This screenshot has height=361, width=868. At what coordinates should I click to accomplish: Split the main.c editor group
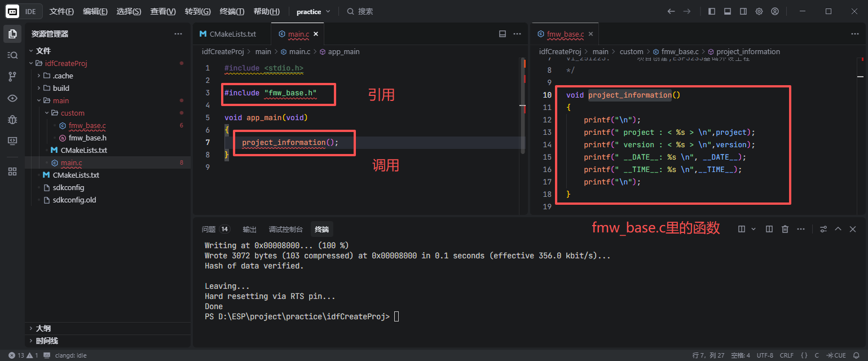[503, 34]
